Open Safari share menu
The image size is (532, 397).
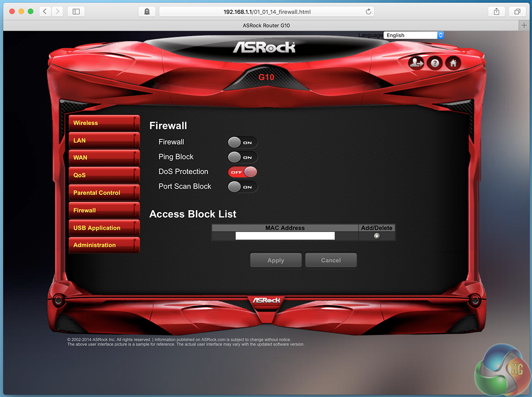point(496,12)
